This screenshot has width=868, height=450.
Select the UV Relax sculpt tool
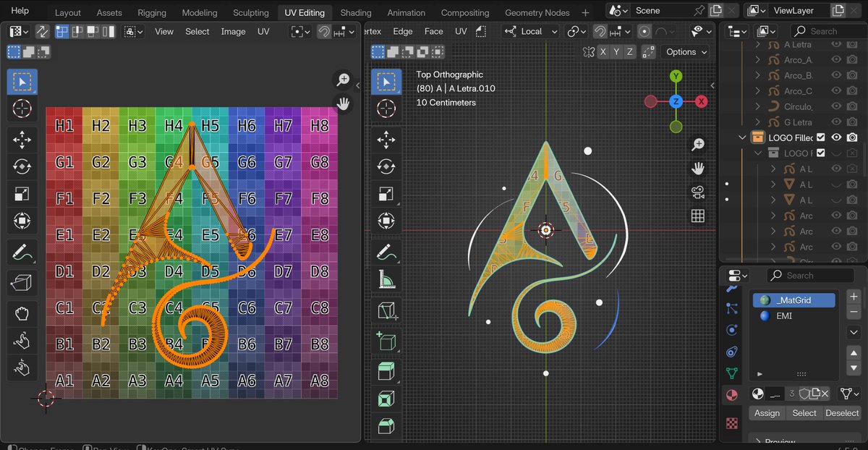22,340
